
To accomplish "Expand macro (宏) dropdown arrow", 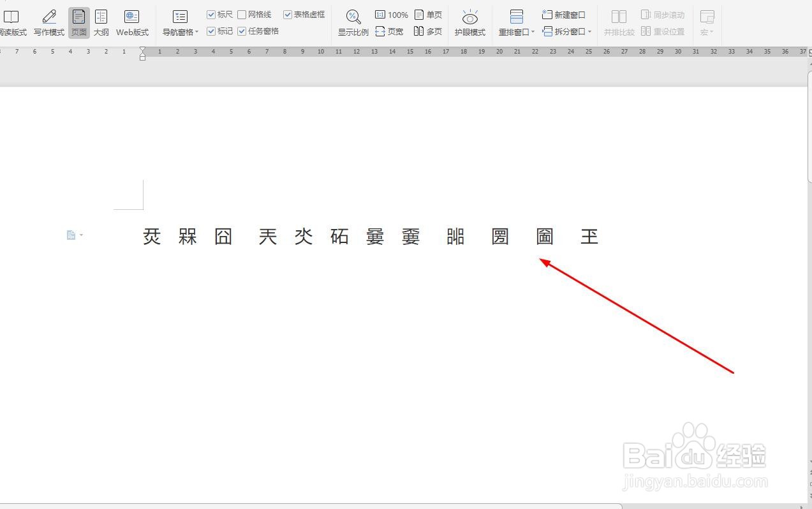I will click(712, 32).
